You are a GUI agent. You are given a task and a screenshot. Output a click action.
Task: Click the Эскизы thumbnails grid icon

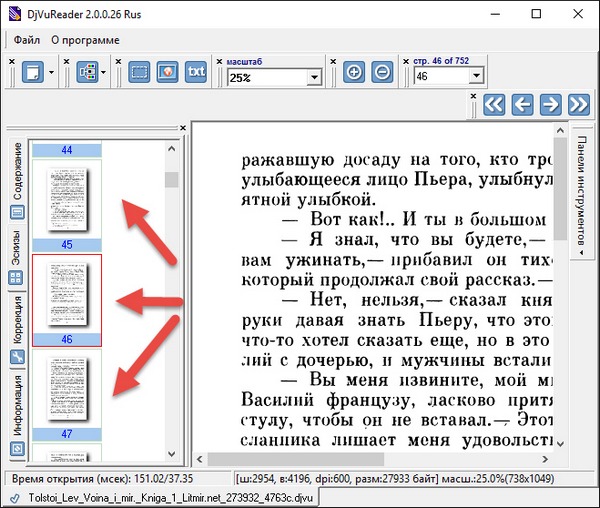pyautogui.click(x=16, y=277)
